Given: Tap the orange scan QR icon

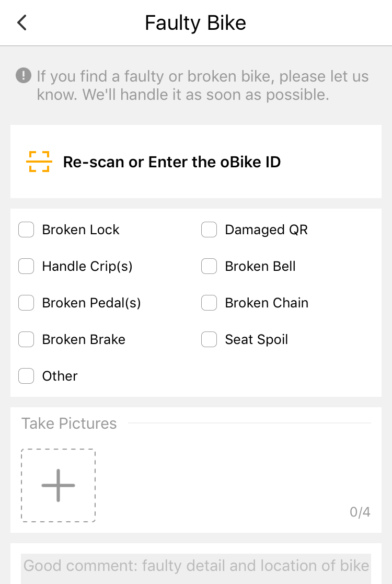Looking at the screenshot, I should [39, 162].
